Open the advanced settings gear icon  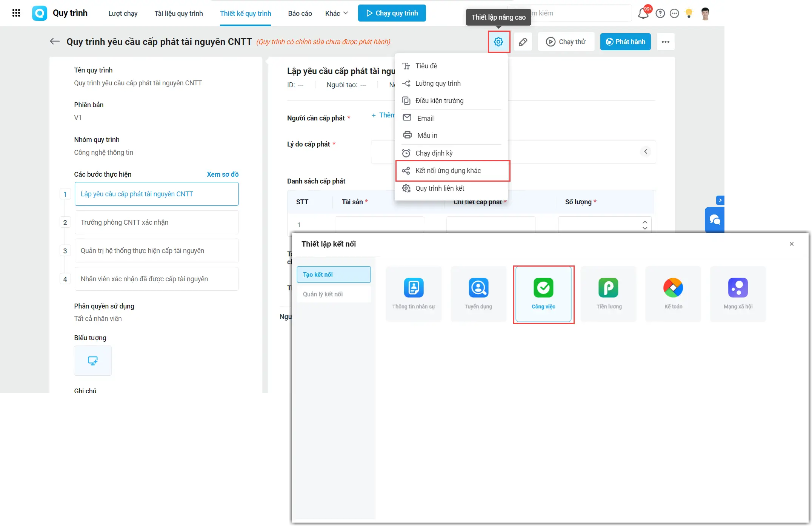point(498,42)
